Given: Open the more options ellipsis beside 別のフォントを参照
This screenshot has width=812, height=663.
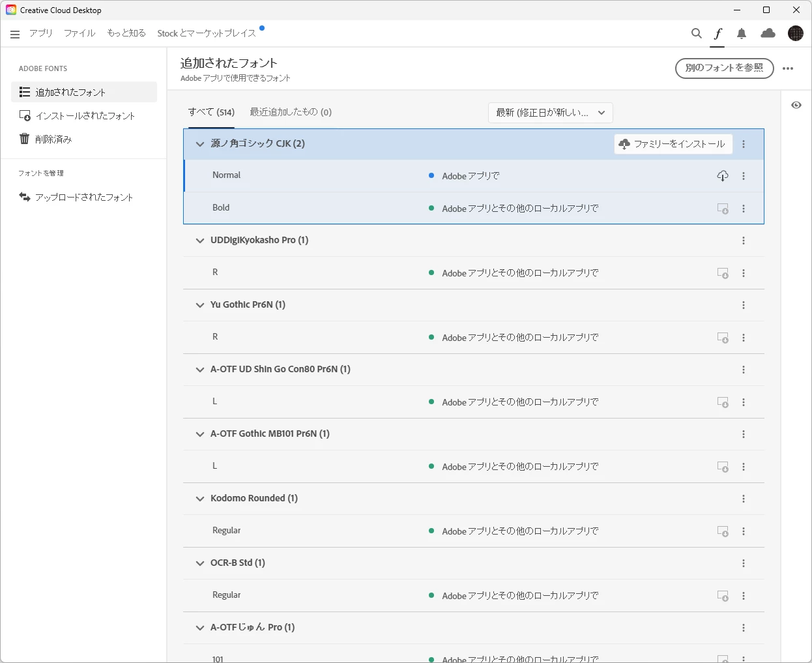Looking at the screenshot, I should 788,68.
